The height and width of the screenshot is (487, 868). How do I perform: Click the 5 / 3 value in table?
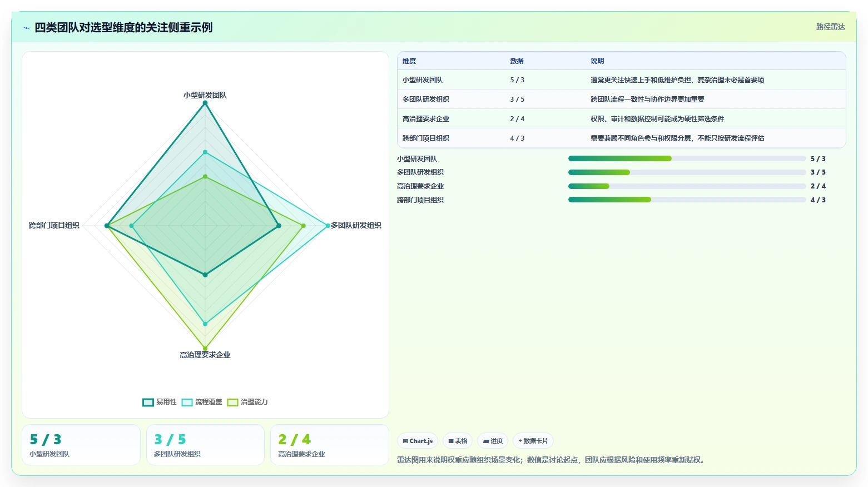pyautogui.click(x=517, y=80)
